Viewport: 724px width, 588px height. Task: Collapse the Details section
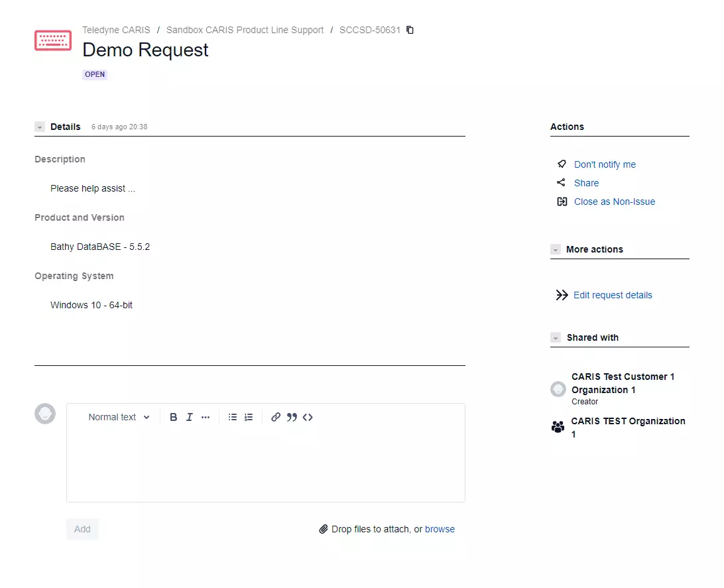(x=39, y=127)
